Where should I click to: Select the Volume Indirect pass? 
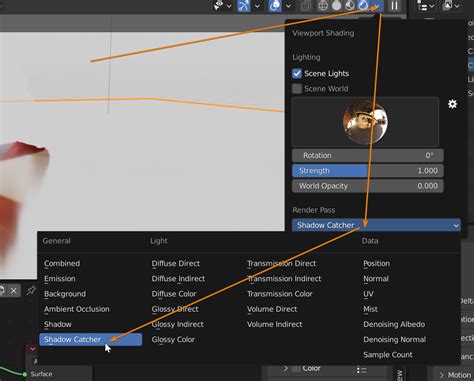pyautogui.click(x=274, y=324)
